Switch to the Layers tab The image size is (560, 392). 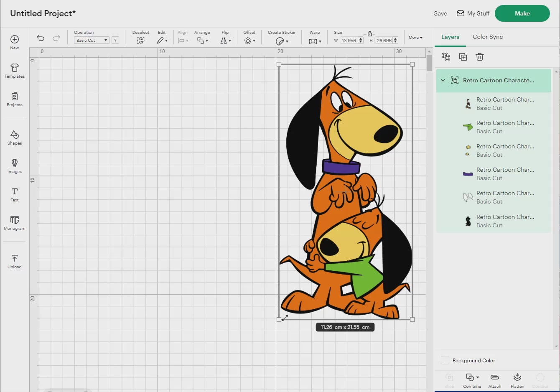coord(450,37)
